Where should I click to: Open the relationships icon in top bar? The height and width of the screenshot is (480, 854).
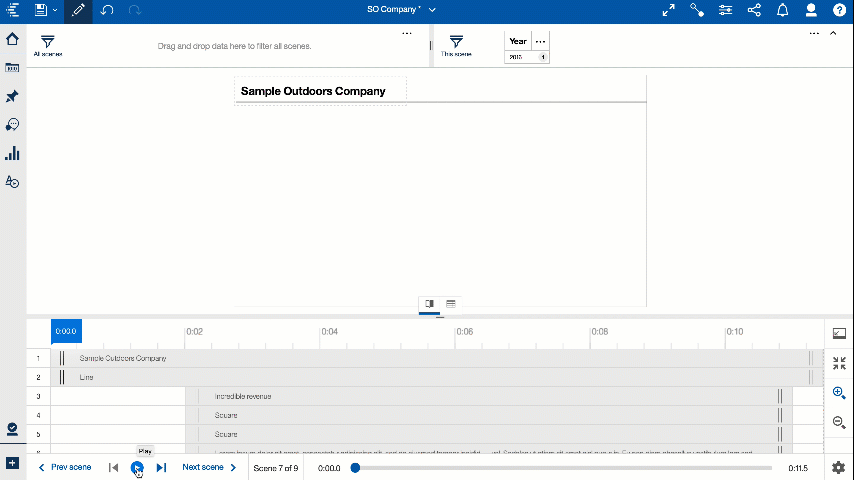pyautogui.click(x=697, y=10)
